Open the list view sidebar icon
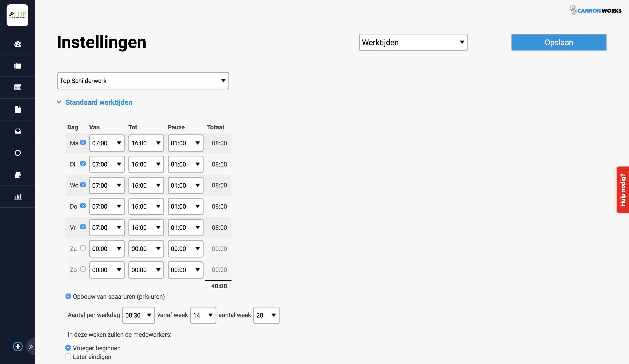Image resolution: width=629 pixels, height=364 pixels. click(18, 88)
